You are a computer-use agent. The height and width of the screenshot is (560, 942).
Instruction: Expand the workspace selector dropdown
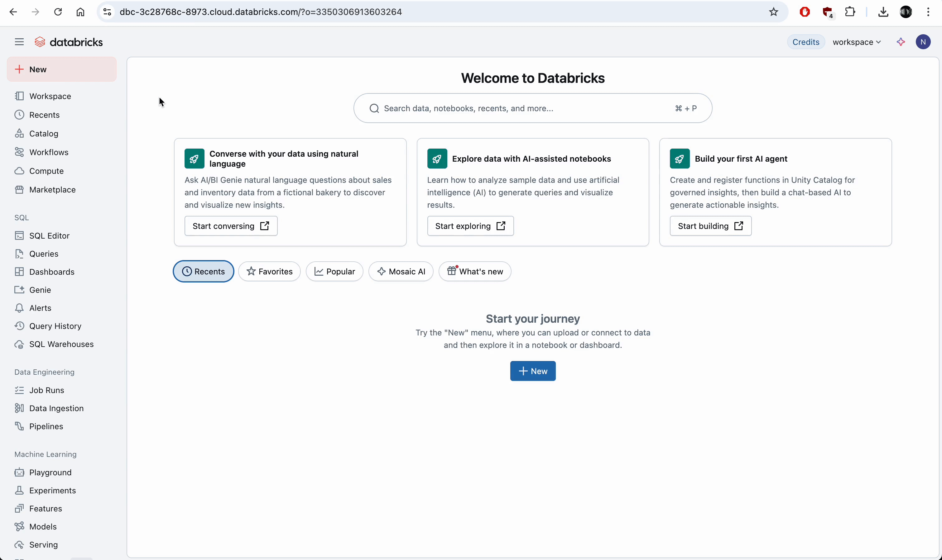tap(856, 42)
